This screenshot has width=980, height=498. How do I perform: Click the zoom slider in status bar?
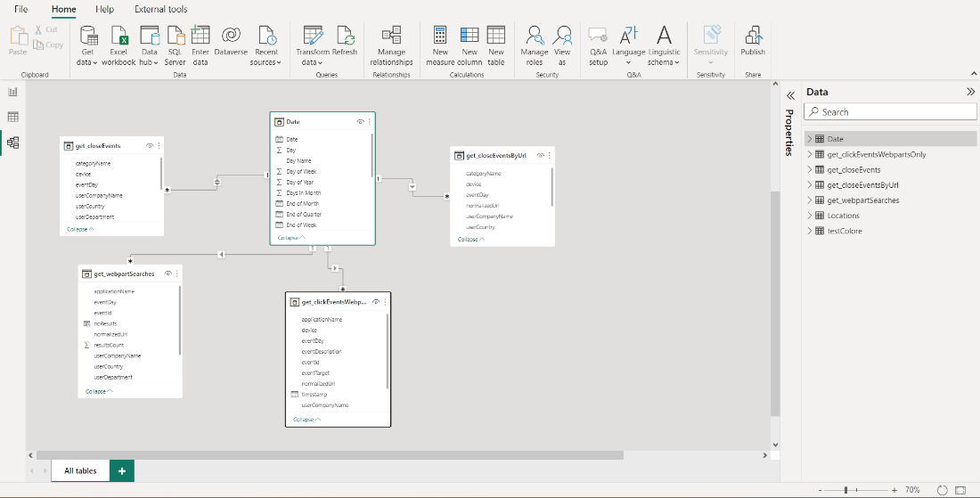[x=846, y=490]
